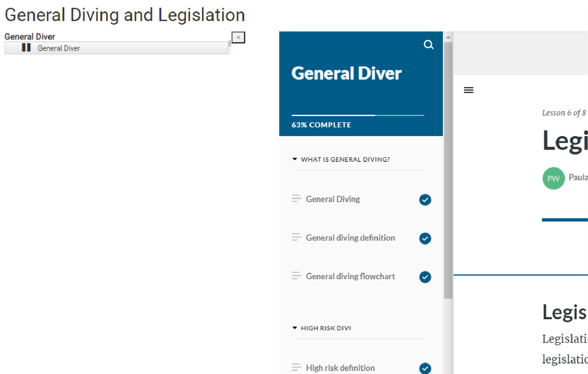
Task: Collapse the left panel with arrow button
Action: tap(238, 38)
